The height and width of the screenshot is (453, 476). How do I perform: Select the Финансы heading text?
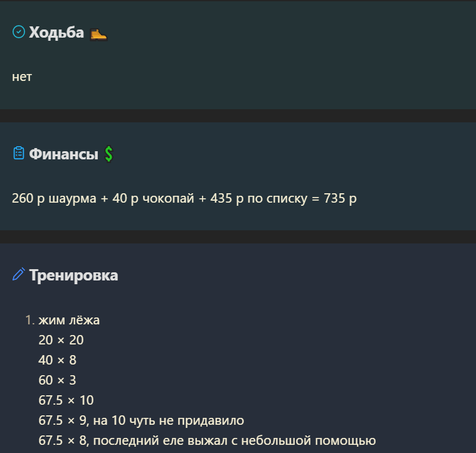point(64,154)
